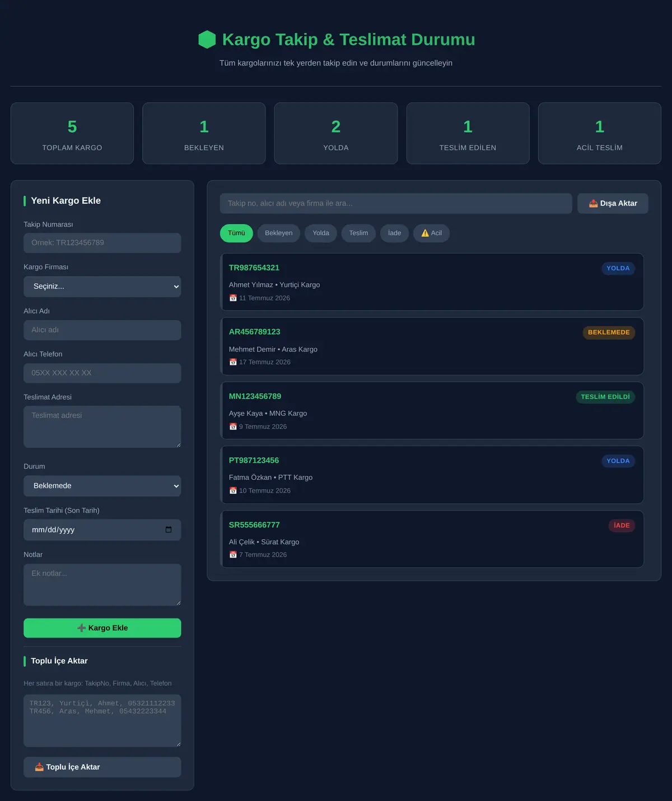Switch to the Teslim filter
This screenshot has height=801, width=672.
point(359,233)
